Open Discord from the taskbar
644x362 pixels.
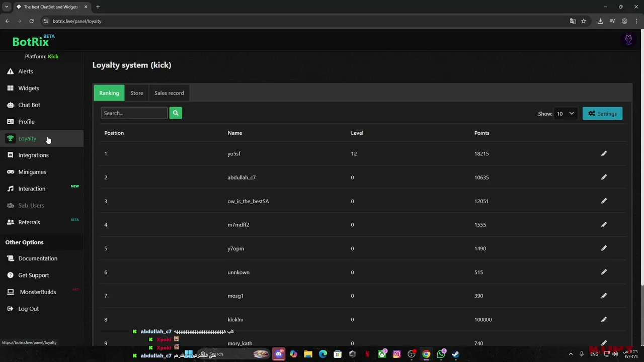tap(279, 354)
